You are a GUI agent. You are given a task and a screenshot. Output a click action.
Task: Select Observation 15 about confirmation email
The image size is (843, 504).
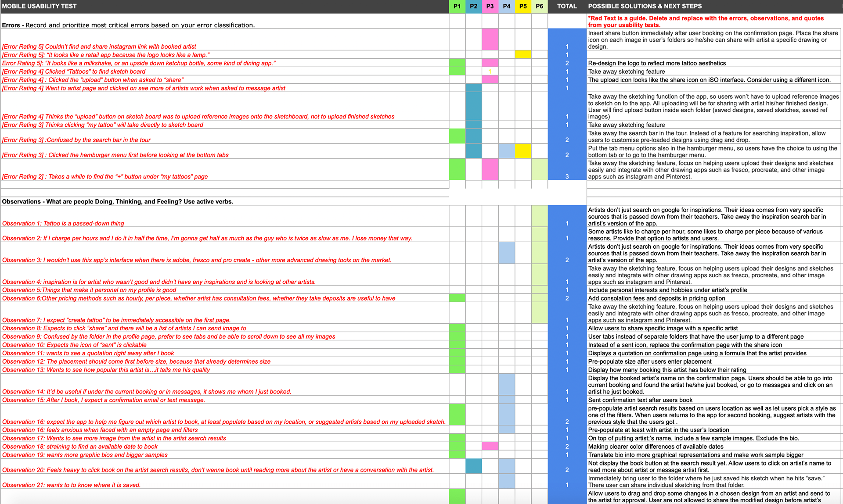pyautogui.click(x=224, y=400)
